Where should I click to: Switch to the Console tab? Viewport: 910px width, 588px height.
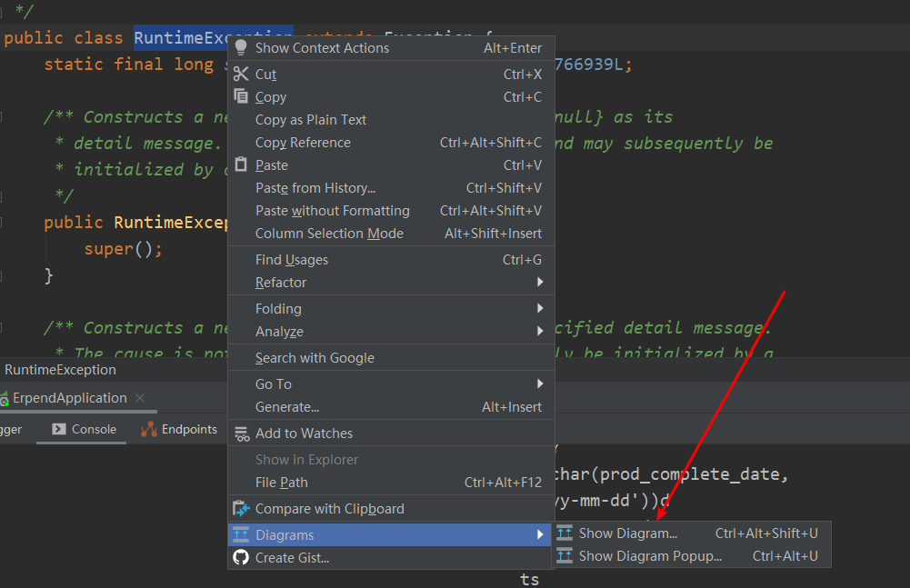pyautogui.click(x=82, y=430)
